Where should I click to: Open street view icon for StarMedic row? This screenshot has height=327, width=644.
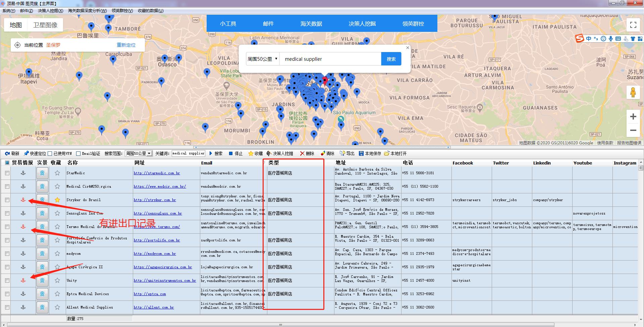(x=42, y=173)
